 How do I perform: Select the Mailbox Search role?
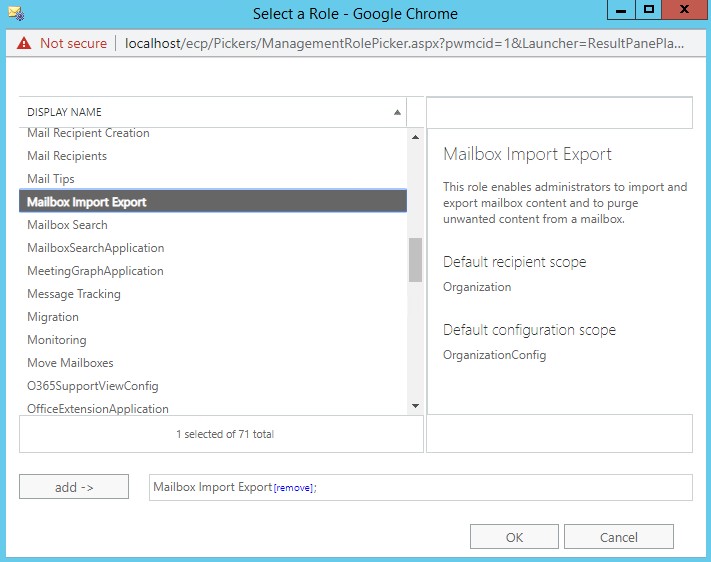pyautogui.click(x=67, y=225)
